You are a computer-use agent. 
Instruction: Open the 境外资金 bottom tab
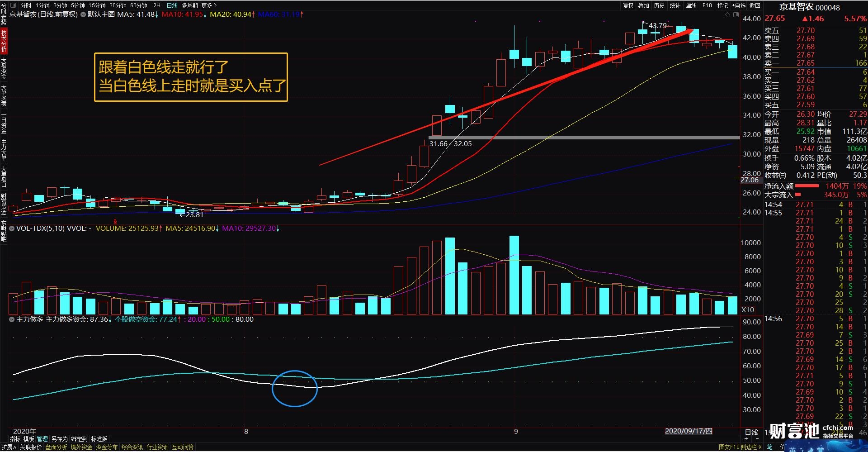pyautogui.click(x=81, y=447)
